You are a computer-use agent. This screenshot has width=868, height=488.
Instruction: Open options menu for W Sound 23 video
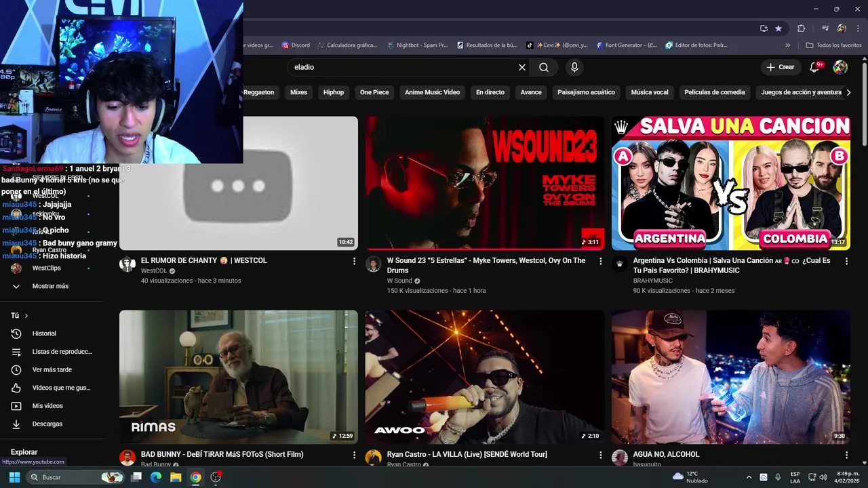pyautogui.click(x=600, y=261)
